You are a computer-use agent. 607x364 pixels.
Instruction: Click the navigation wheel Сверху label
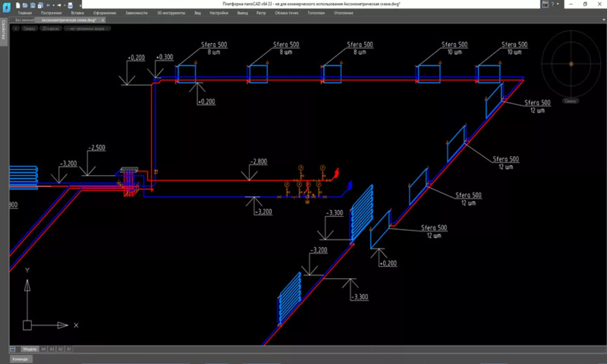(571, 101)
